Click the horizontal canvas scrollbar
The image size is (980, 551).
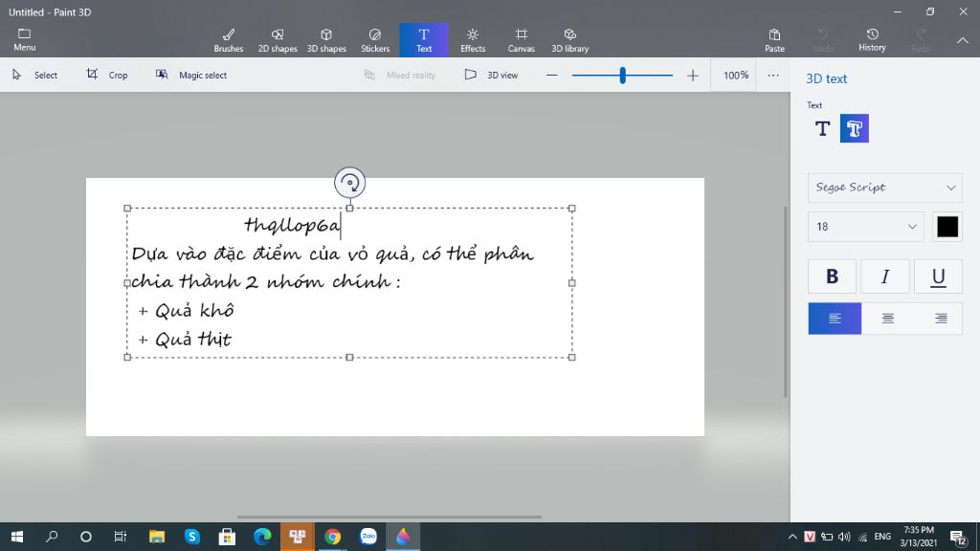[389, 518]
